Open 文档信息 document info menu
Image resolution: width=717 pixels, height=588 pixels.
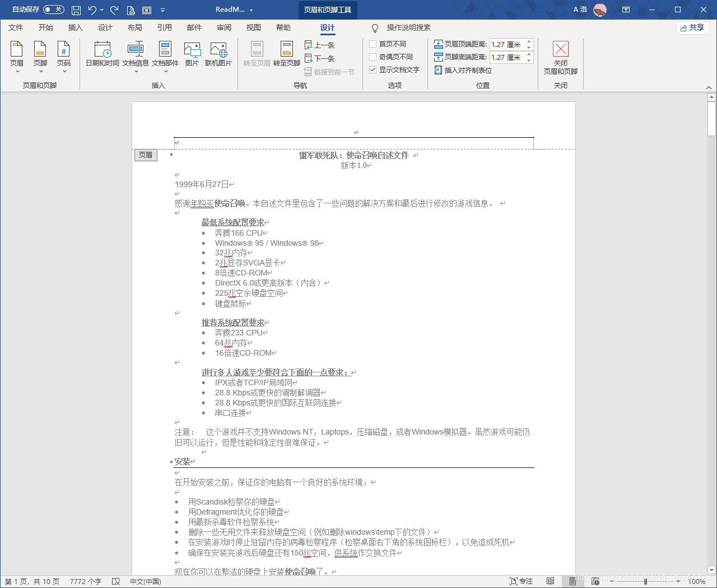pos(136,57)
